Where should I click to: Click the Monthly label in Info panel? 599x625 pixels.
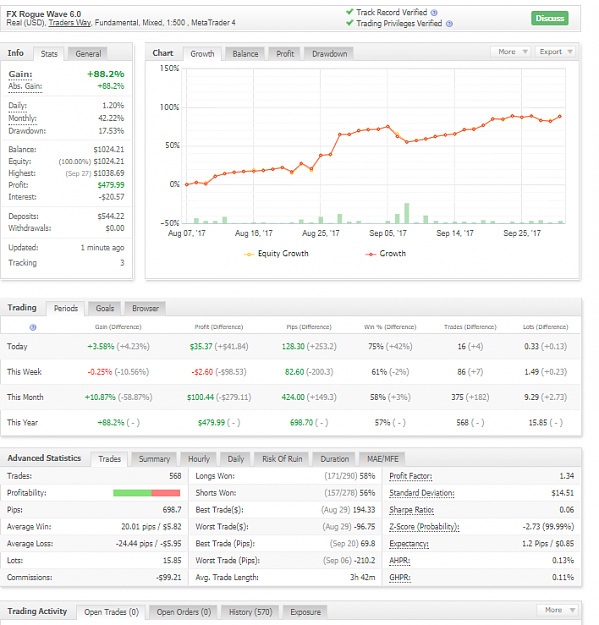tap(22, 118)
